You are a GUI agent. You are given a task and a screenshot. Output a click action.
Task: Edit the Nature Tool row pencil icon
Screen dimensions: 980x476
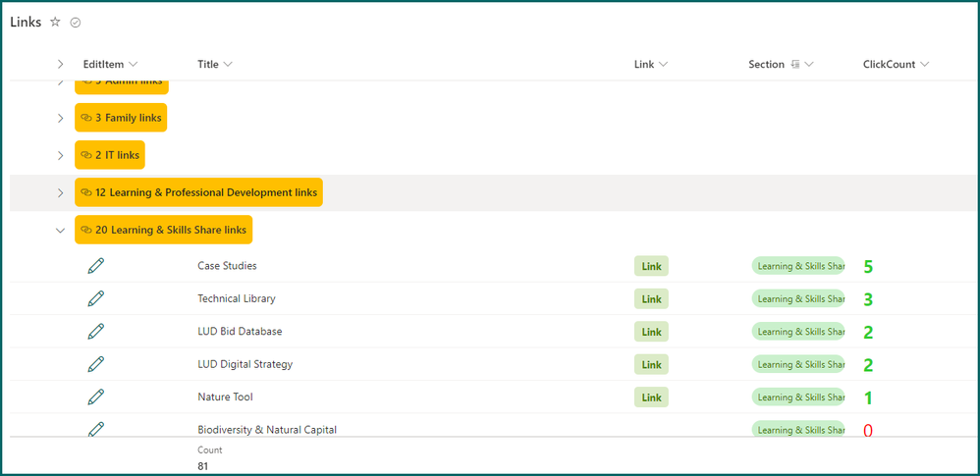pyautogui.click(x=95, y=397)
